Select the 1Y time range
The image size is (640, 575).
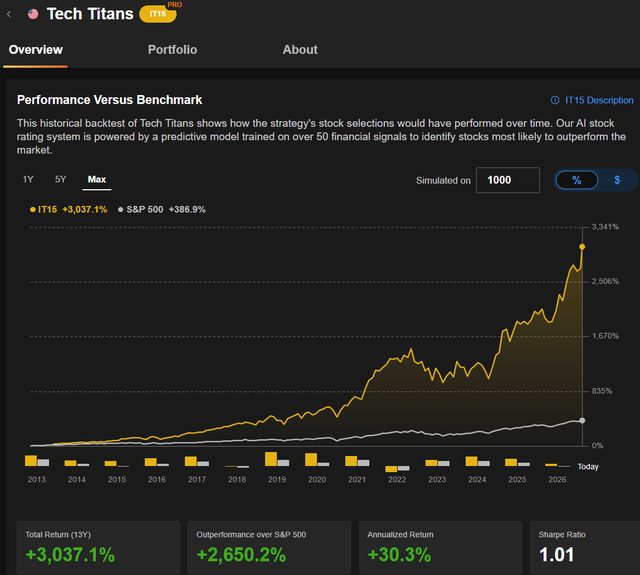click(28, 180)
